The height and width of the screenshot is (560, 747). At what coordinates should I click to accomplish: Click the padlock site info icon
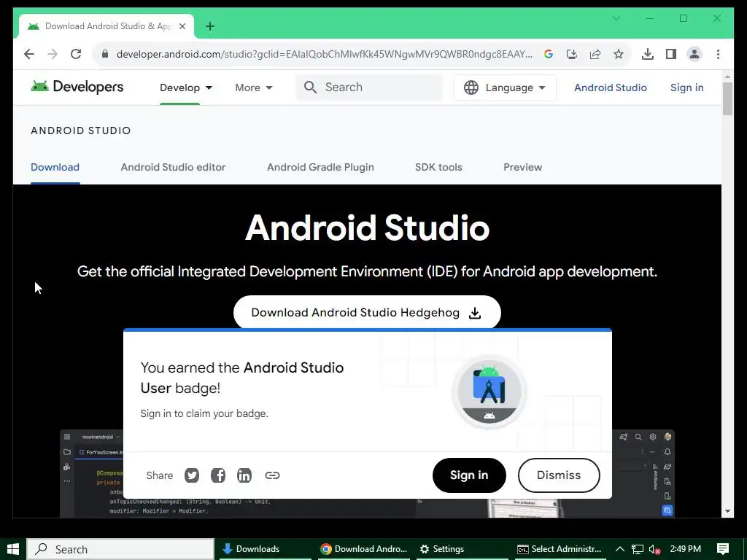click(x=105, y=54)
